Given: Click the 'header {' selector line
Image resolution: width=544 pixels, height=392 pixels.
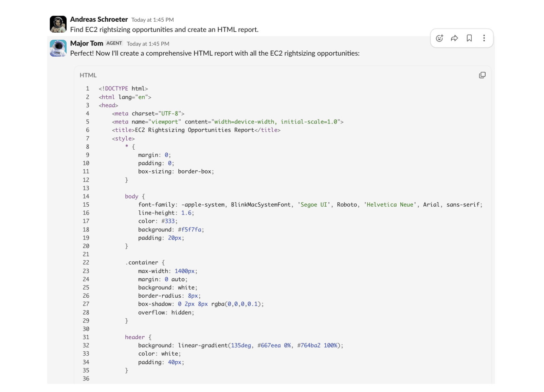Looking at the screenshot, I should [x=138, y=337].
